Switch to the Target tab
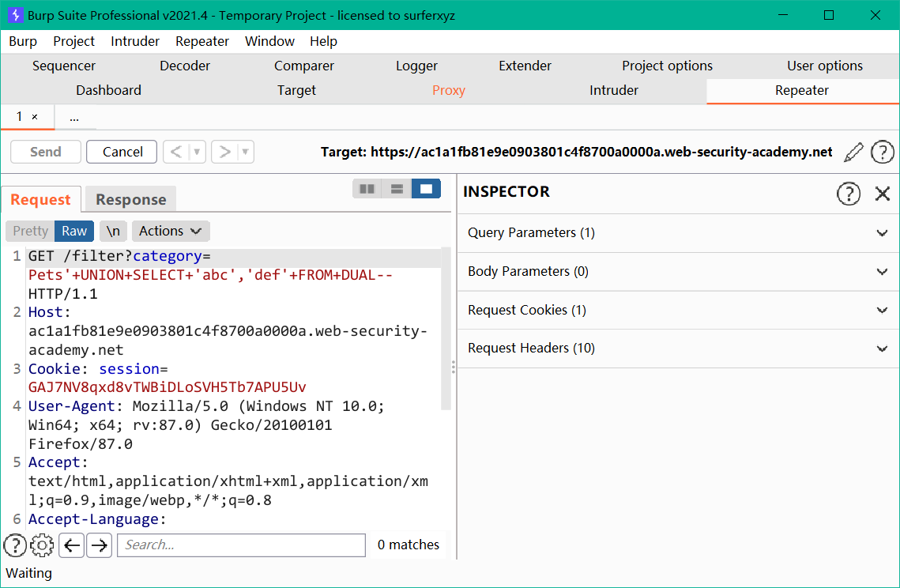The image size is (900, 588). 296,91
